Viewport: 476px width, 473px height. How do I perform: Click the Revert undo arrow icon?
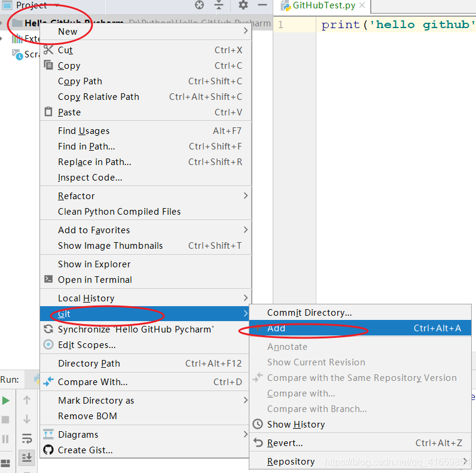[x=258, y=443]
